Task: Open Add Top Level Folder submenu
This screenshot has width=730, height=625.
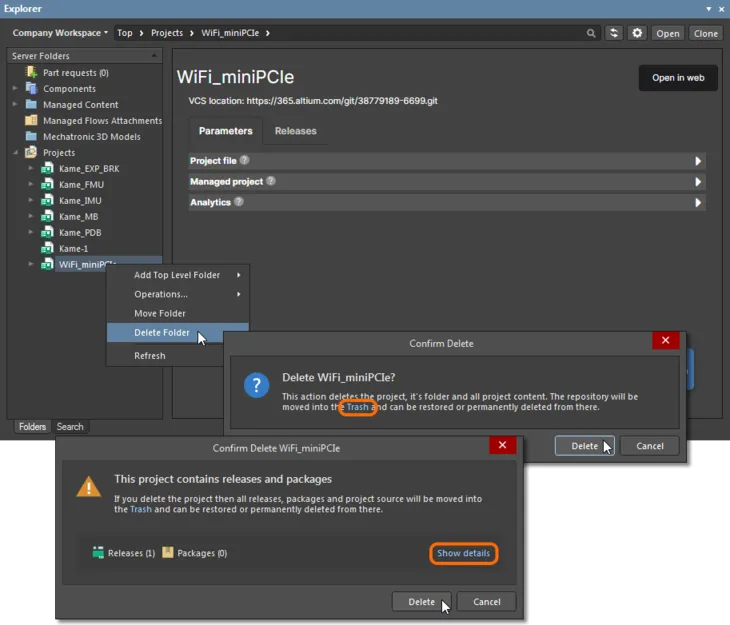Action: (x=178, y=275)
